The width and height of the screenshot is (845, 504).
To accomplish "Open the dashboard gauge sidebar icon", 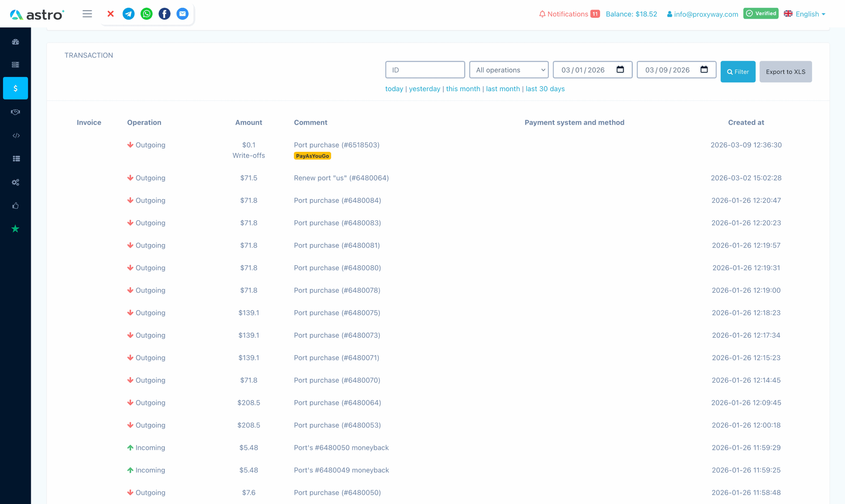I will click(x=16, y=42).
